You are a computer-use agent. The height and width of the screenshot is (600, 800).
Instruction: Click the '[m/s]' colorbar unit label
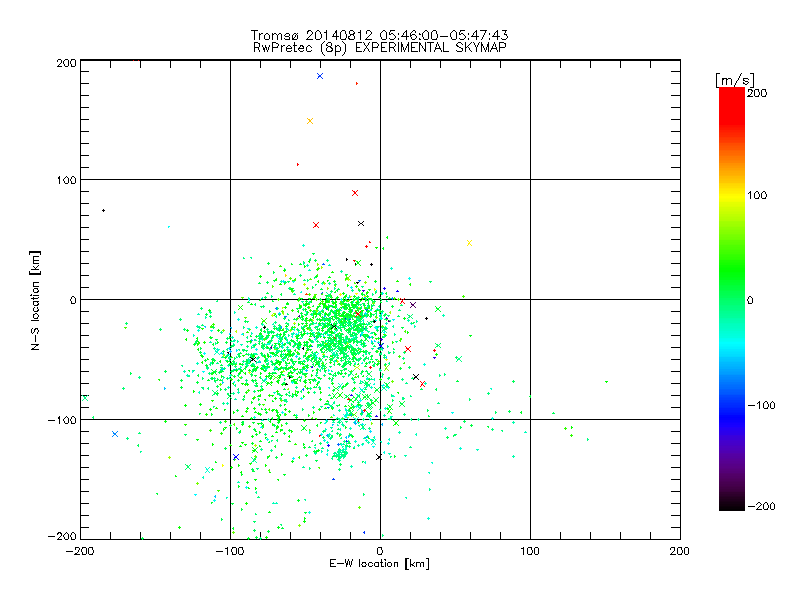pos(735,80)
